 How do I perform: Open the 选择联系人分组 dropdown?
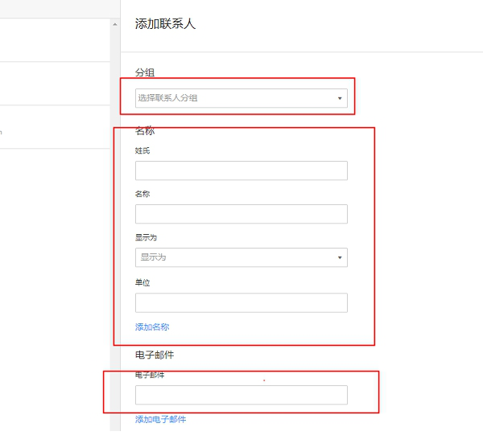[x=242, y=98]
